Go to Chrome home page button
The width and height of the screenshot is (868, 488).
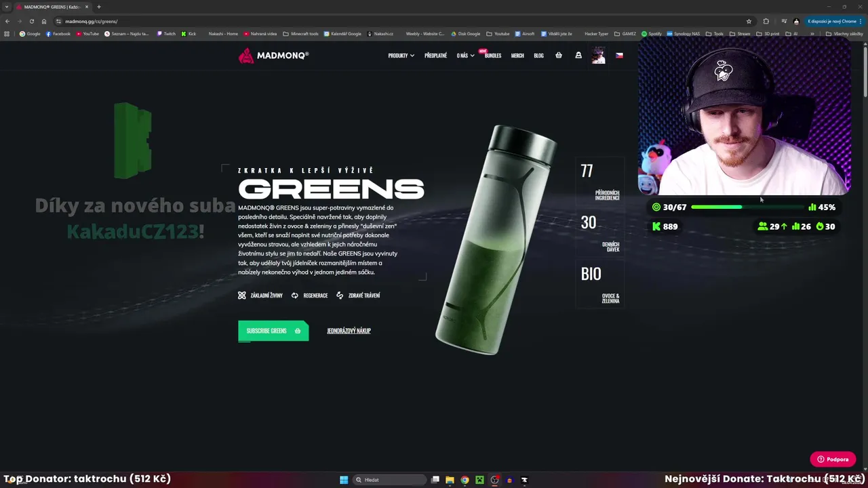pyautogui.click(x=44, y=21)
